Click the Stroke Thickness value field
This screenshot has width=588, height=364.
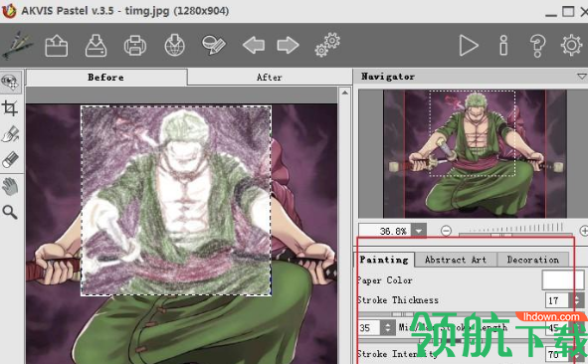(557, 300)
